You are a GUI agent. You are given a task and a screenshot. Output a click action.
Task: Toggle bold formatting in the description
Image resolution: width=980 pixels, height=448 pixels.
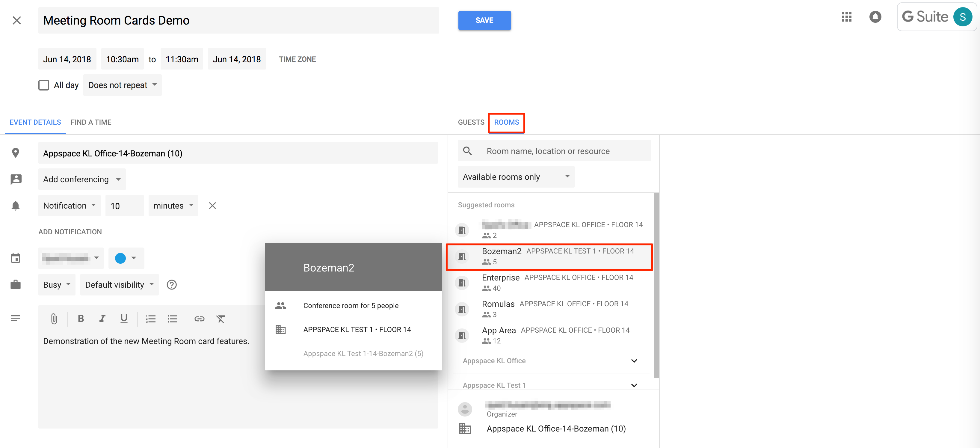[x=81, y=319]
